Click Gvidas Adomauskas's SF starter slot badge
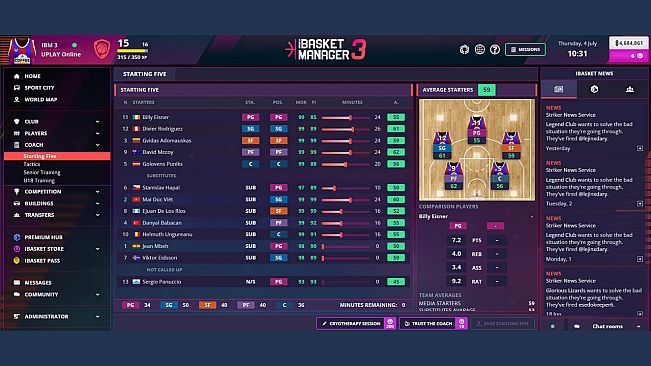Image resolution: width=651 pixels, height=366 pixels. click(250, 141)
